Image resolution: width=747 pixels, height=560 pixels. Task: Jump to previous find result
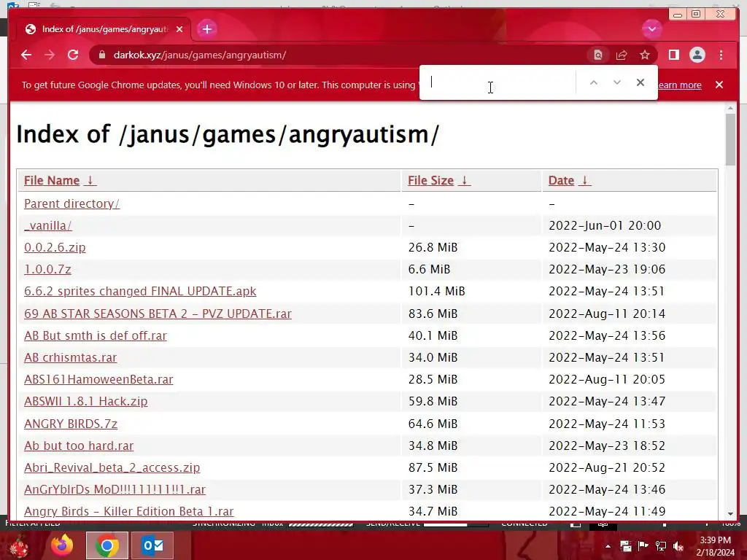pyautogui.click(x=594, y=83)
